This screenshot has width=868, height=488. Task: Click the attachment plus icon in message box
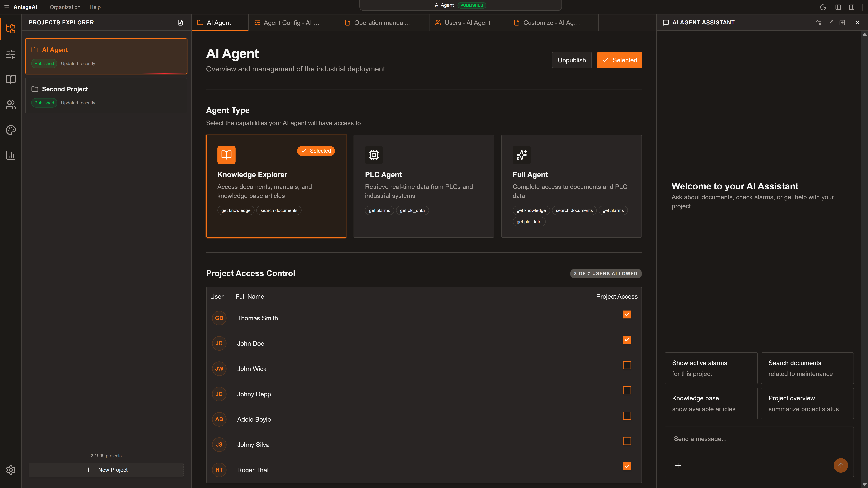pyautogui.click(x=678, y=465)
